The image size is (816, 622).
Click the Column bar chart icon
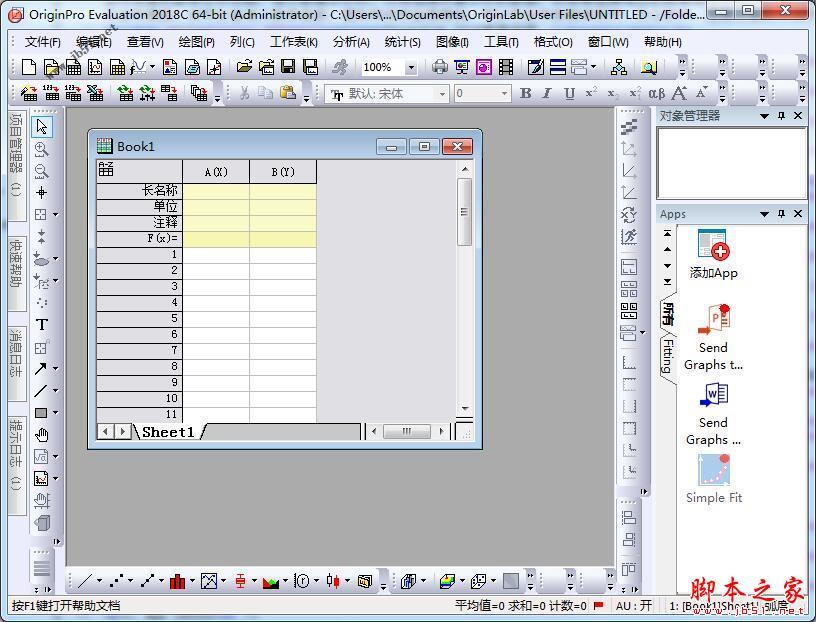tap(177, 581)
